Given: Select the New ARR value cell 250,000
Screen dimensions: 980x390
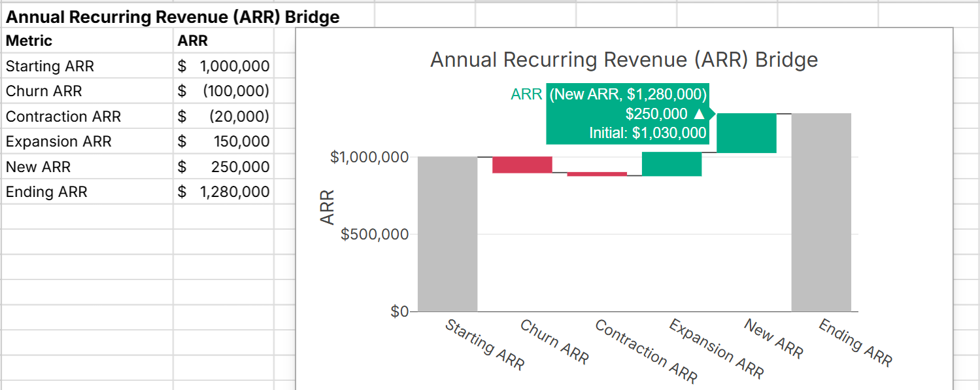Looking at the screenshot, I should point(223,168).
